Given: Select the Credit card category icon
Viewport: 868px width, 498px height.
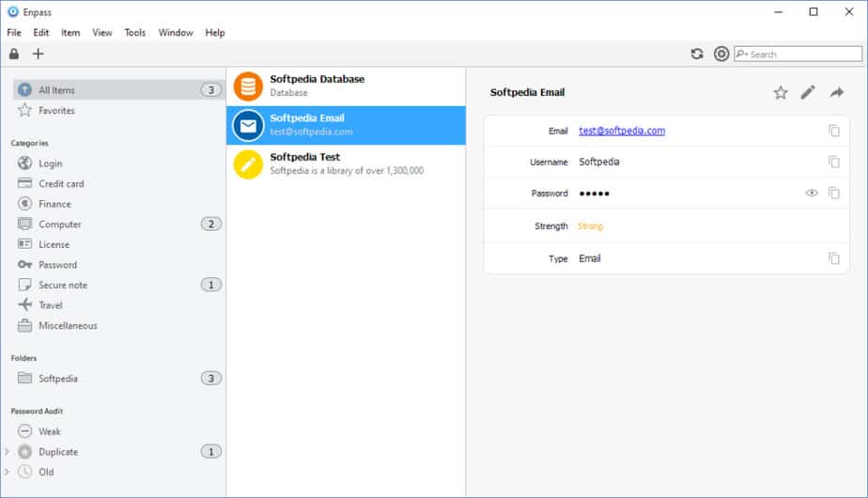Looking at the screenshot, I should coord(25,183).
